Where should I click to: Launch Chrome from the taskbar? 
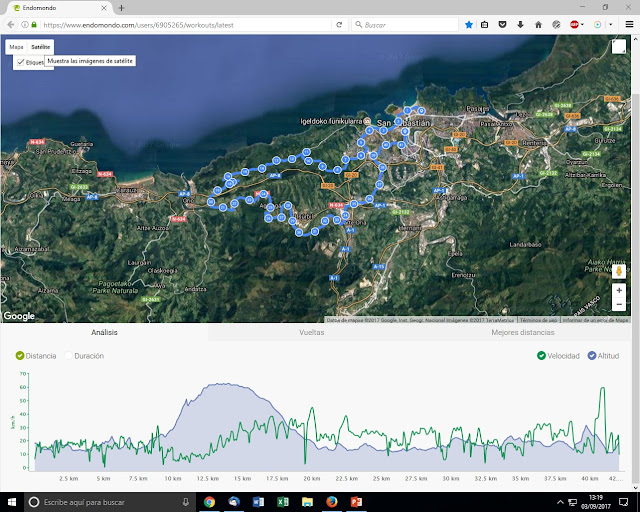click(209, 502)
